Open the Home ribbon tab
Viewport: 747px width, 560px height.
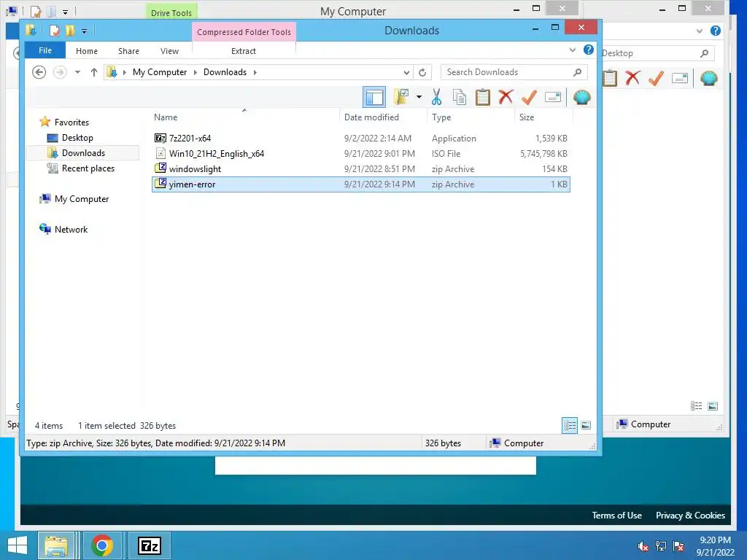[87, 51]
